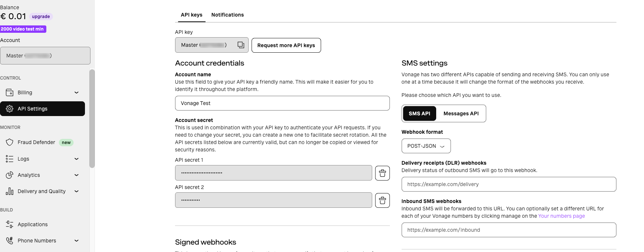Click the Delivery and Quality bar icon
Viewport: 644px width, 252px height.
click(10, 191)
